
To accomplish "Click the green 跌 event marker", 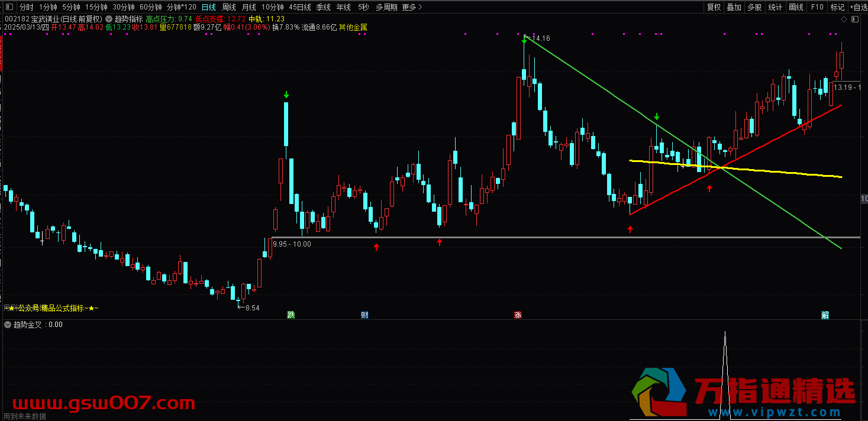I will point(291,315).
